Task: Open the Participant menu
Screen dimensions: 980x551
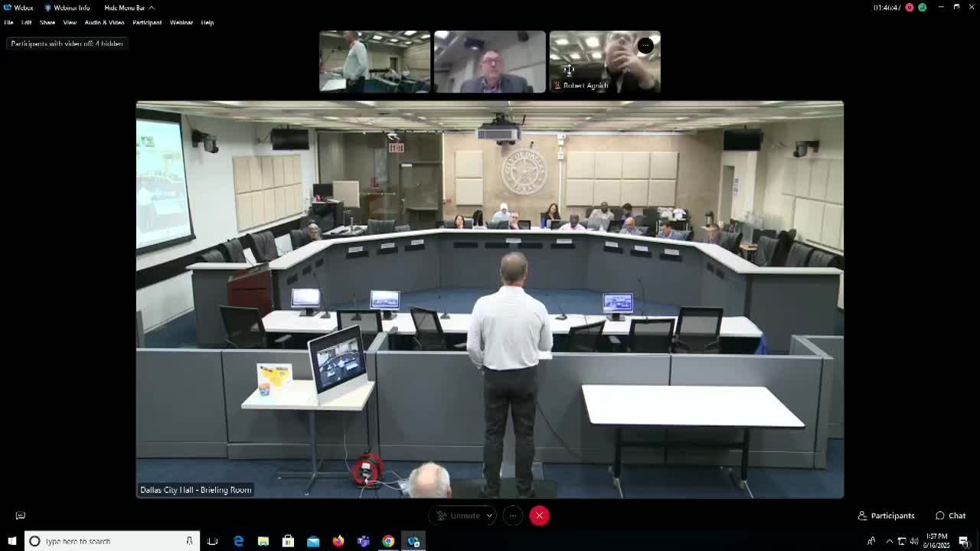Action: pyautogui.click(x=147, y=22)
